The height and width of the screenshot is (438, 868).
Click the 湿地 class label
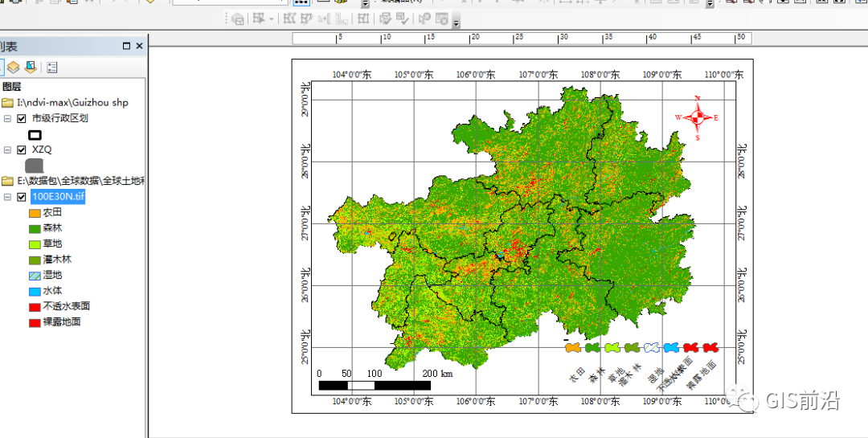tap(52, 275)
